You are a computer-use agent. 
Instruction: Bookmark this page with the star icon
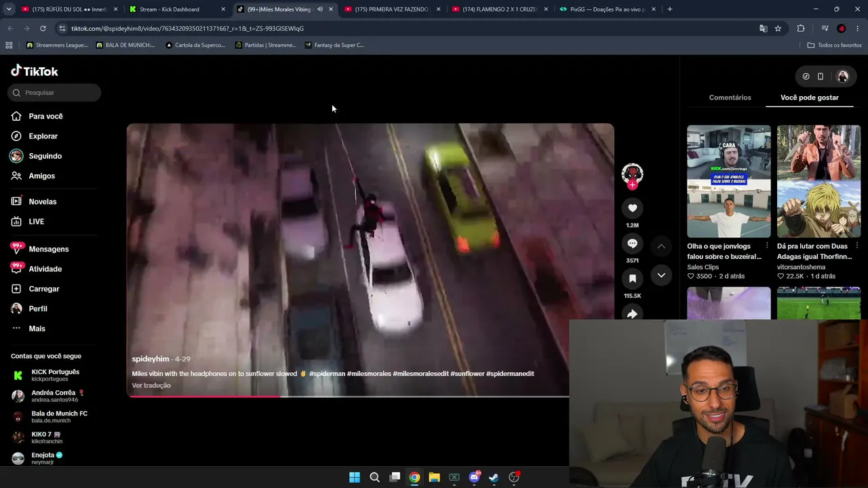point(778,28)
